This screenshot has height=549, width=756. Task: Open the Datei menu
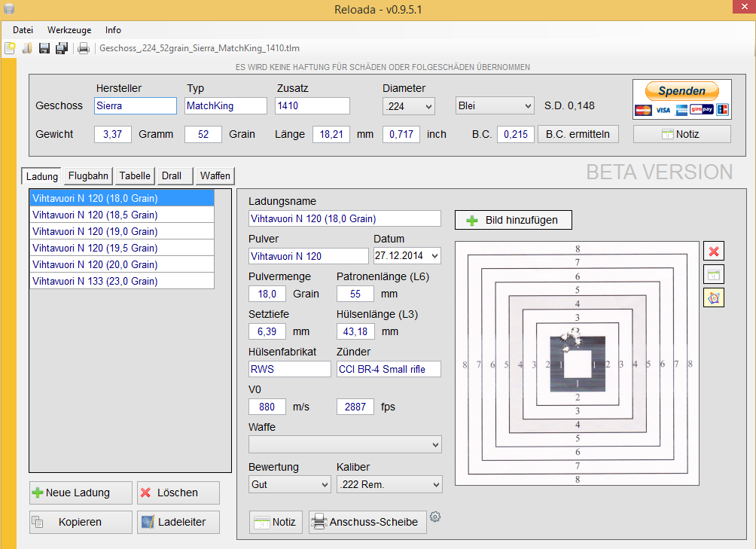tap(23, 30)
